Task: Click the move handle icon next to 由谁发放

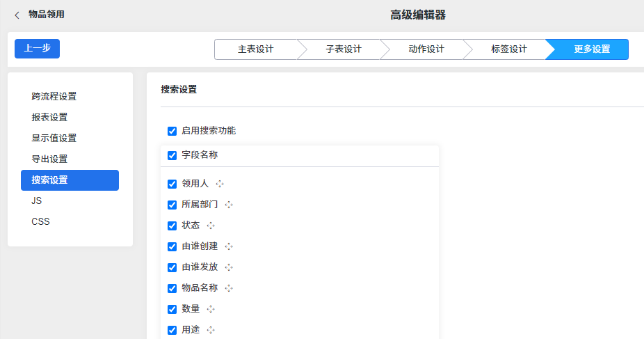Action: (229, 267)
